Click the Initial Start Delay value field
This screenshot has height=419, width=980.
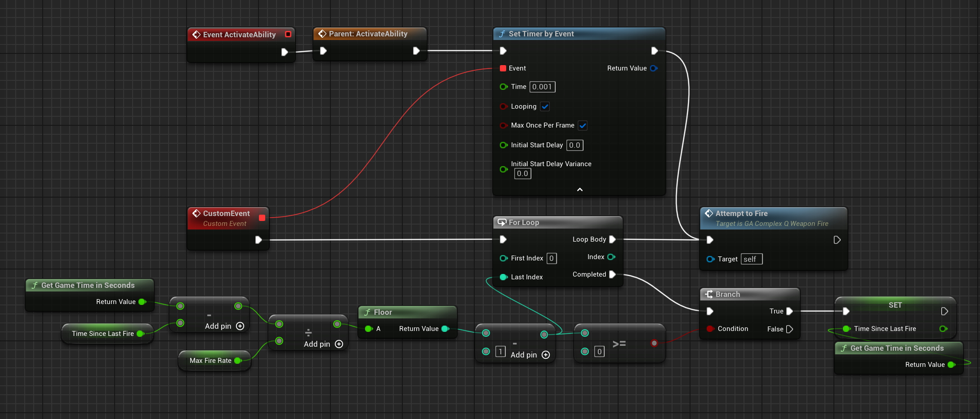tap(575, 145)
